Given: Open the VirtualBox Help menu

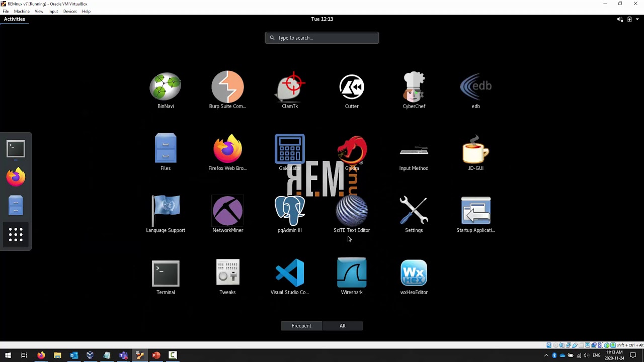Looking at the screenshot, I should pyautogui.click(x=86, y=11).
